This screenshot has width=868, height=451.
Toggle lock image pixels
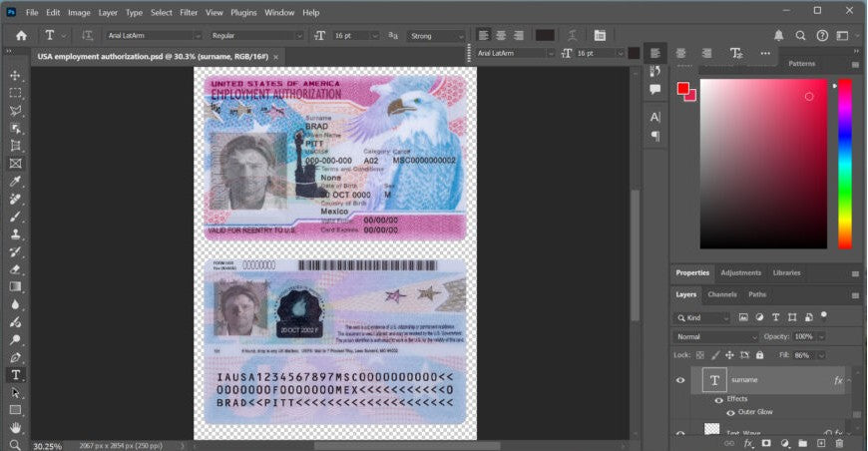(x=715, y=355)
